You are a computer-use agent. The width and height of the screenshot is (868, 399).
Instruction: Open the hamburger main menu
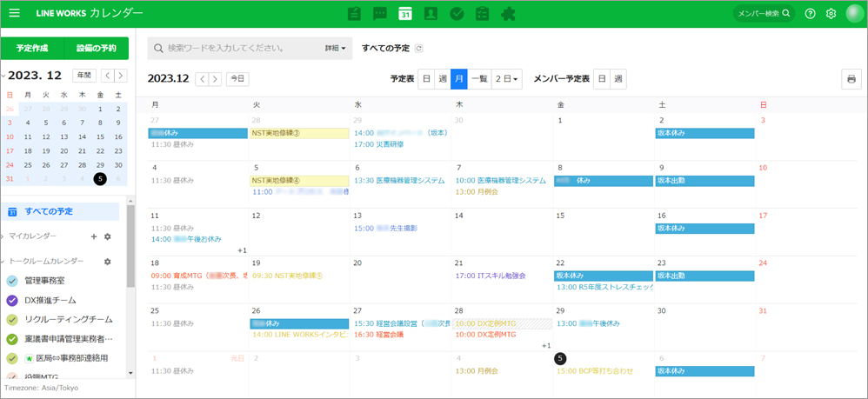point(15,14)
